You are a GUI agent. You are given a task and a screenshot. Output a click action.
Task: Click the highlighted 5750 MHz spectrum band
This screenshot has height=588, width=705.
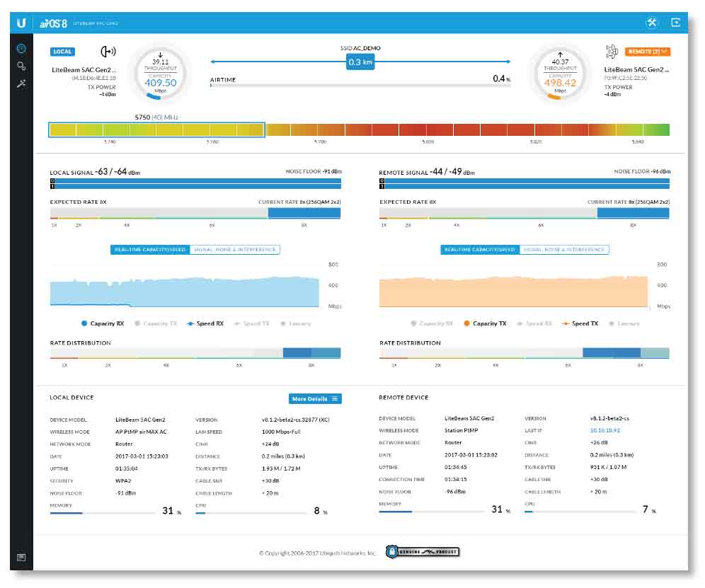[x=156, y=129]
